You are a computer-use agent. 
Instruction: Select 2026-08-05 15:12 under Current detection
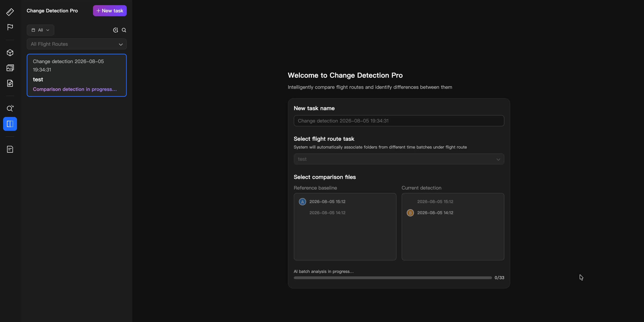click(435, 202)
